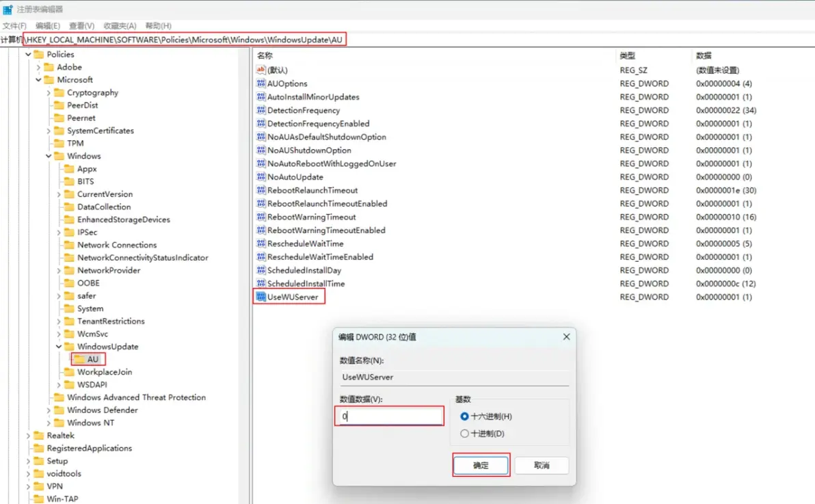Select the Windows Advanced Threat Protection key
The width and height of the screenshot is (815, 504).
tap(136, 397)
